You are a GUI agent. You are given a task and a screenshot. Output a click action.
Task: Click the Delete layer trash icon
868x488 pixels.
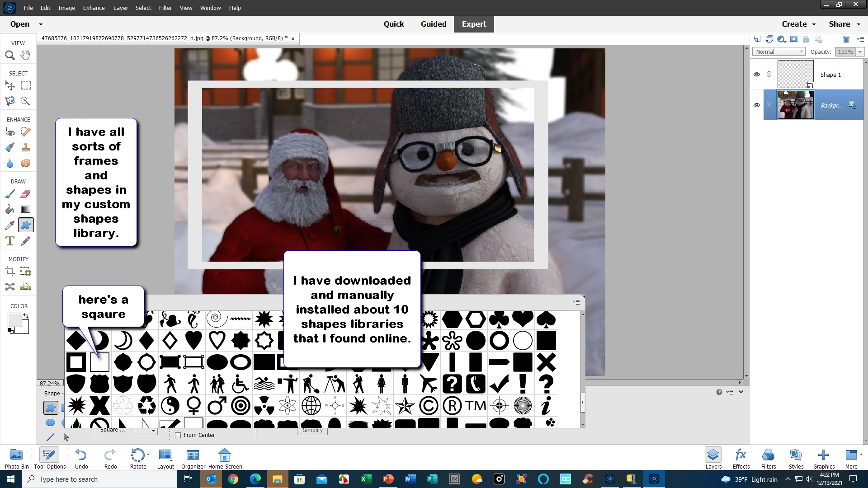[x=846, y=39]
